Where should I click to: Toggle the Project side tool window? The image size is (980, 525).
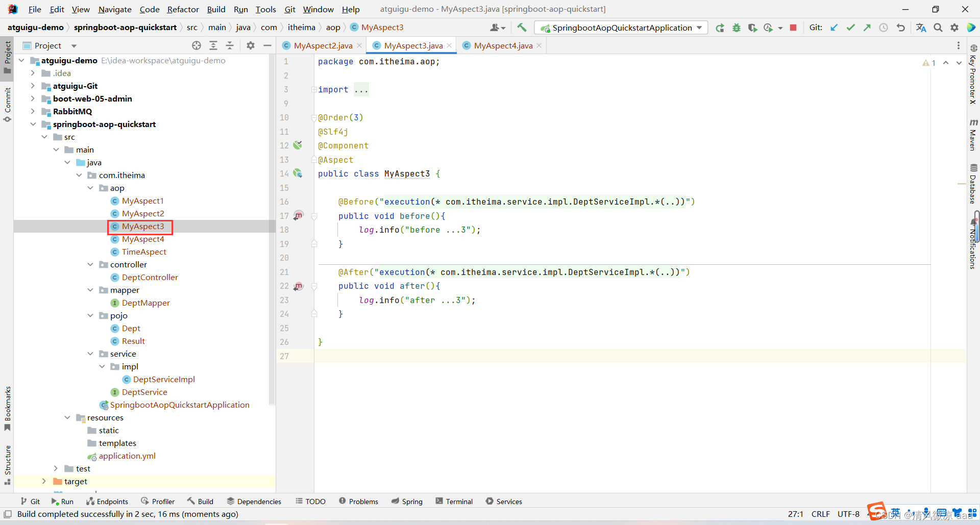(x=7, y=57)
